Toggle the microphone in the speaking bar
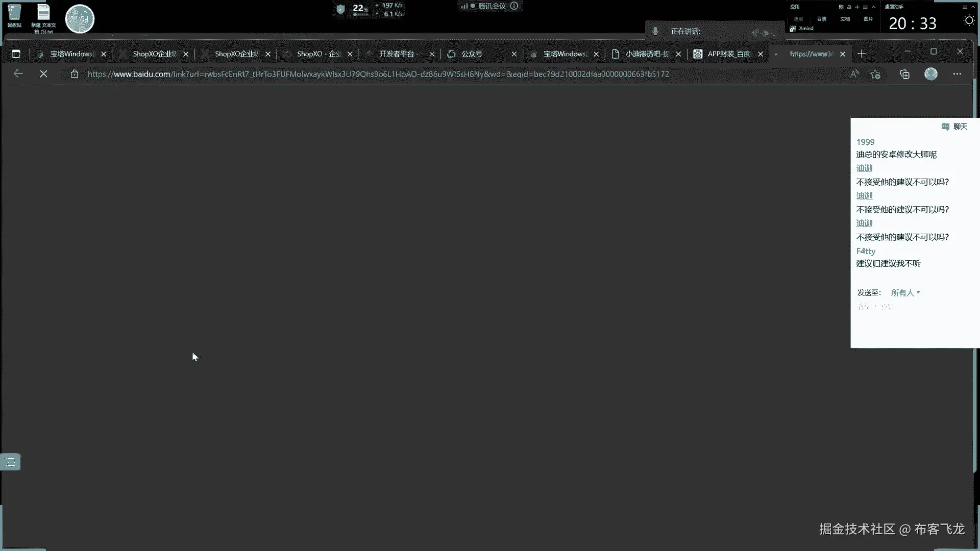The image size is (980, 551). [x=655, y=32]
